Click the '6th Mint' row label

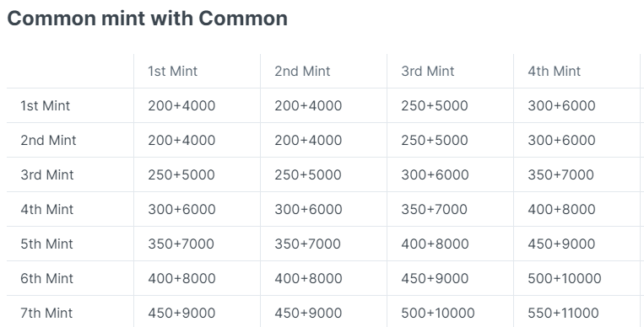pos(46,278)
